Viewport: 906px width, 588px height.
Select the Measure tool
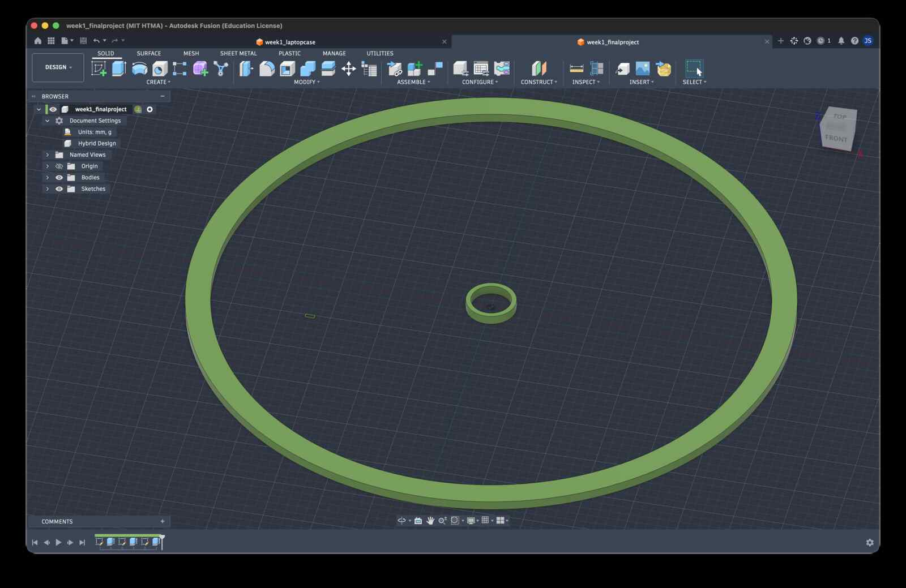click(x=576, y=68)
